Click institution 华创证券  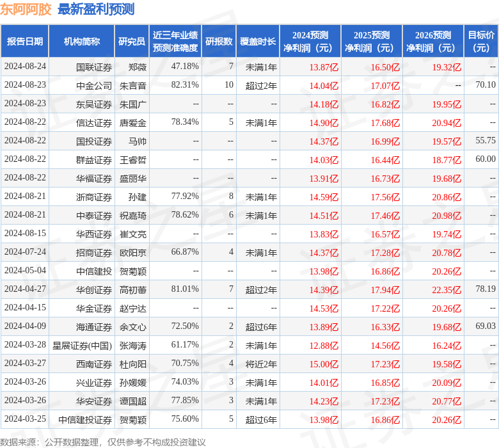[x=94, y=290]
